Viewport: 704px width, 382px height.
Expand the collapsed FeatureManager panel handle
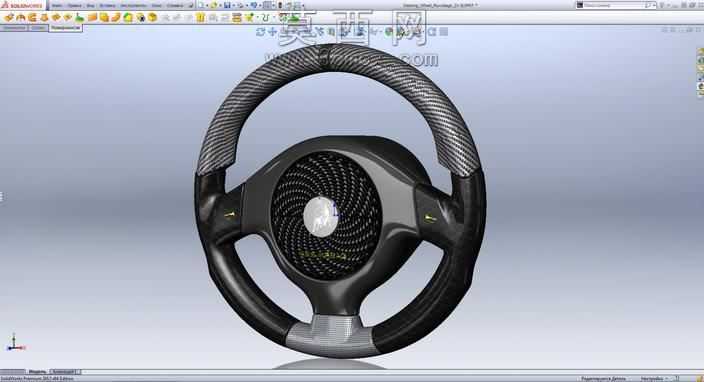[x=2, y=197]
